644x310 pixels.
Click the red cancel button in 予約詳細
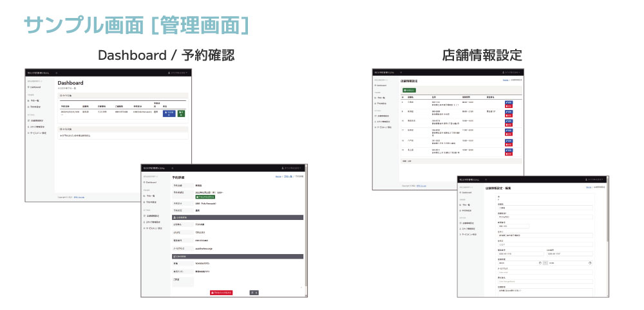[221, 292]
